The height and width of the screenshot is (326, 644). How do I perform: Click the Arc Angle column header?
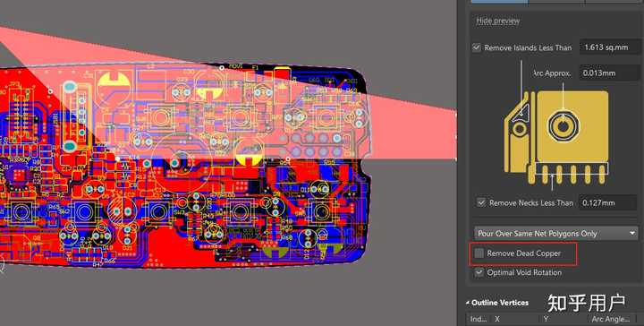[x=611, y=319]
